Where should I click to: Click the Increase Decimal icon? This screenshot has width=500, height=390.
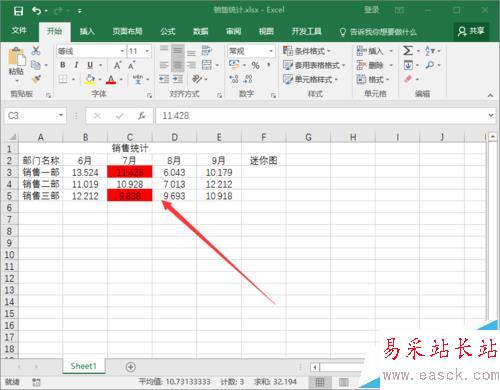234,79
